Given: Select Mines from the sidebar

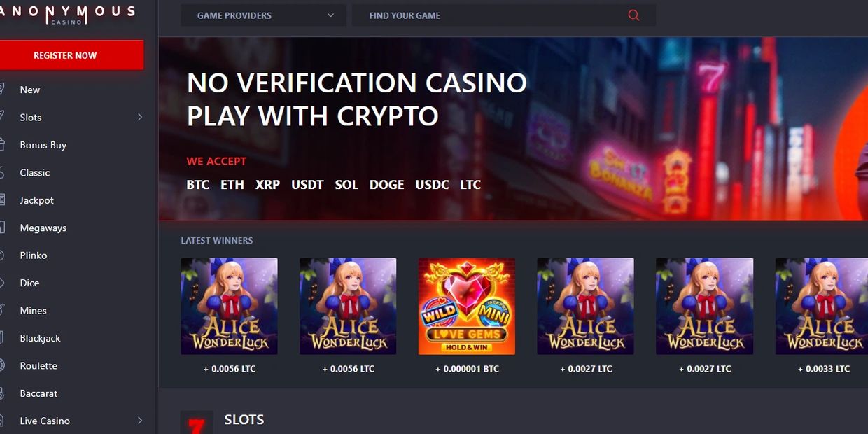Looking at the screenshot, I should pyautogui.click(x=33, y=311).
